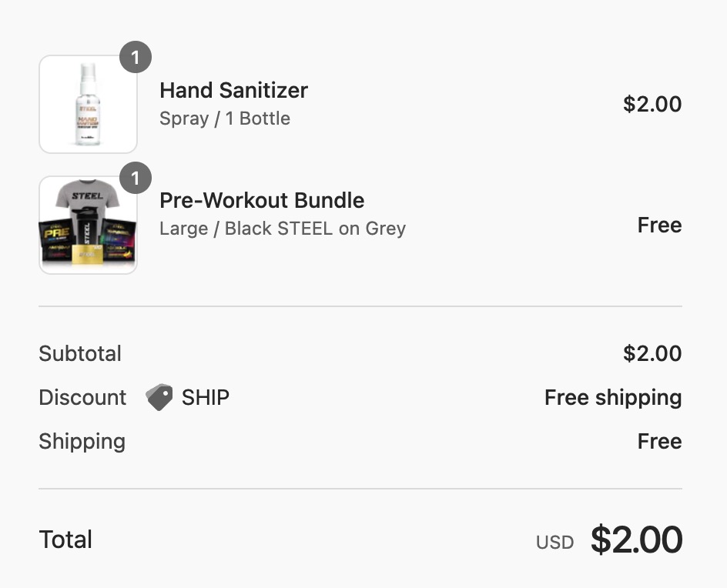Click the Large / Black STEEL on Grey variant

(x=283, y=229)
